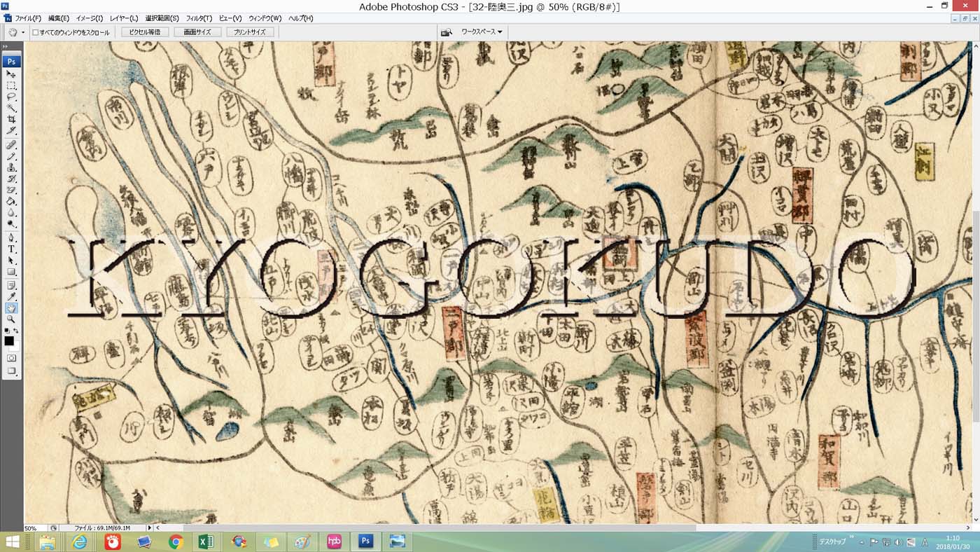
Task: Open File Explorer from taskbar
Action: [48, 541]
